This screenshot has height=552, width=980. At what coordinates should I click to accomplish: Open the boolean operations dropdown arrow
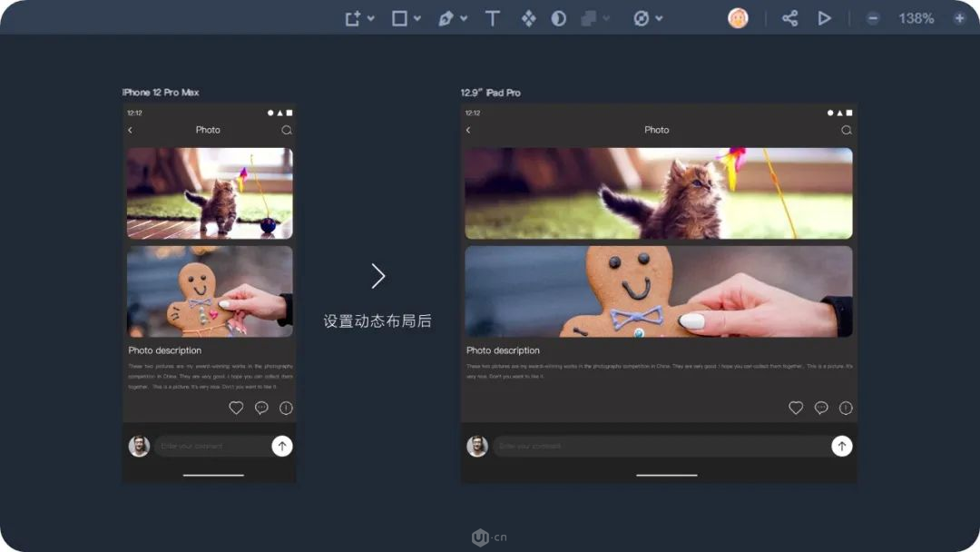(606, 19)
